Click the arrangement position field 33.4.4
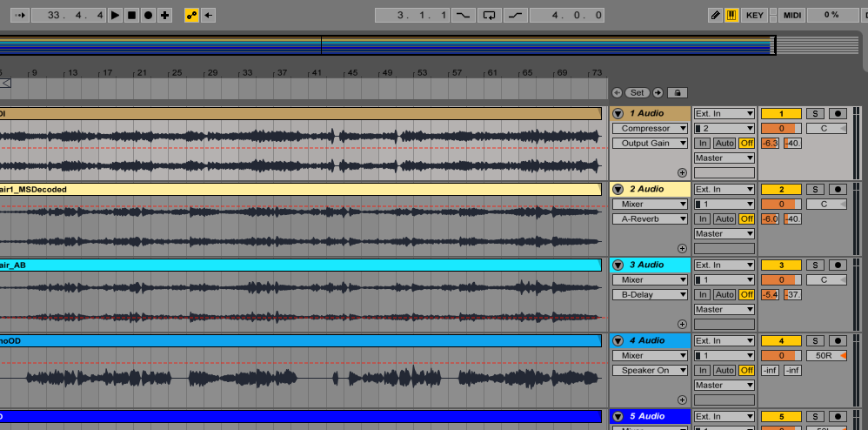868x430 pixels. tap(69, 16)
